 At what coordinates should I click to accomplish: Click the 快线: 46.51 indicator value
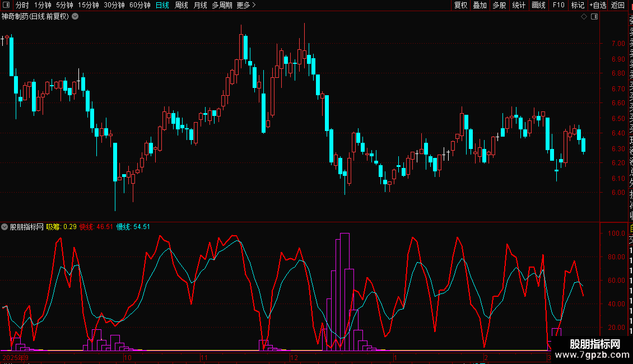point(96,227)
